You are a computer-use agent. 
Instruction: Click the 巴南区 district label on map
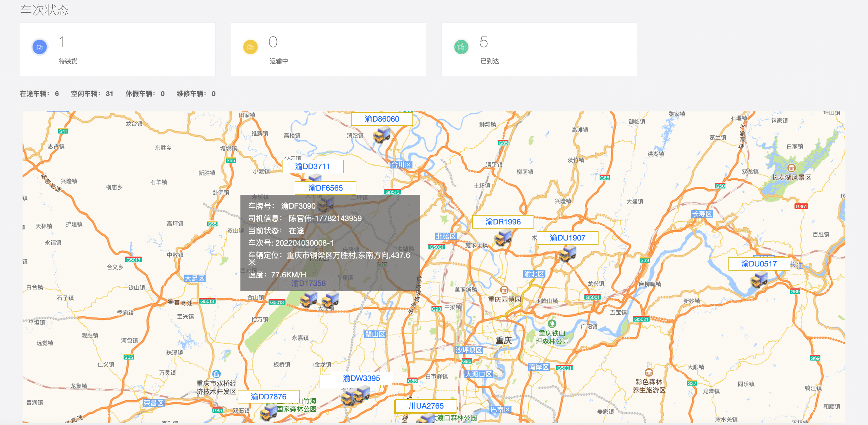point(500,410)
